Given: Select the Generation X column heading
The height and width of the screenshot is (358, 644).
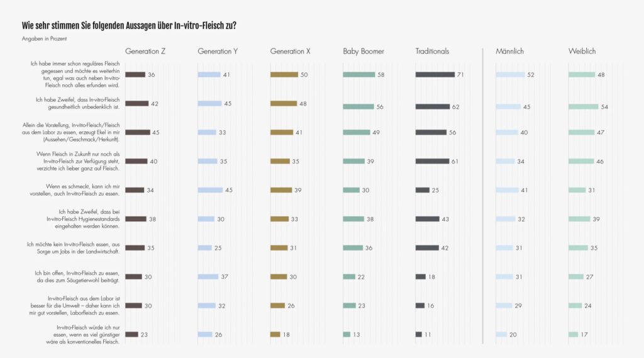Looking at the screenshot, I should point(290,51).
